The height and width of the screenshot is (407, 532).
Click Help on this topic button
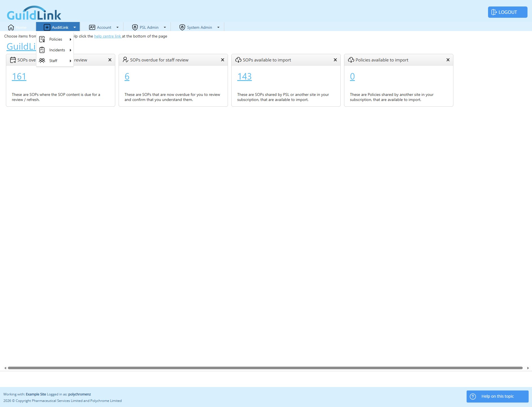click(497, 396)
